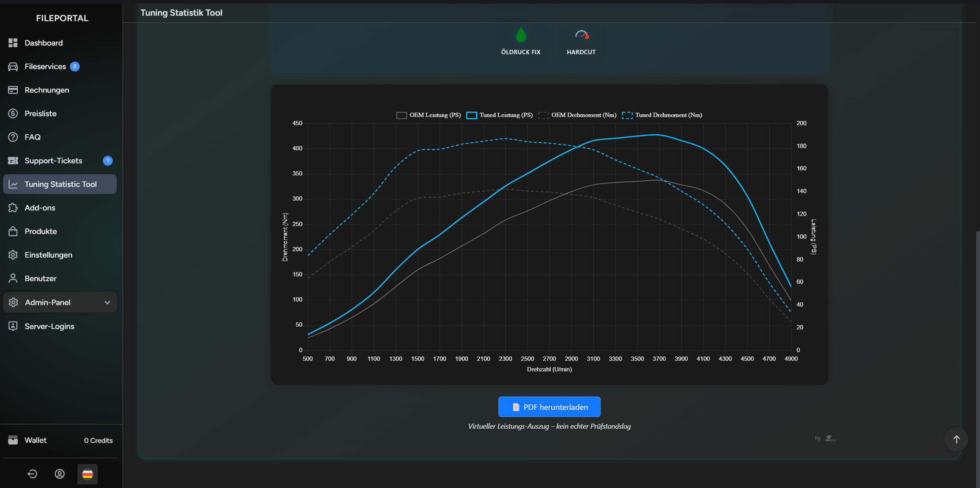Select Tuning Statistic Tool in the sidebar
This screenshot has height=488, width=980.
pyautogui.click(x=60, y=184)
